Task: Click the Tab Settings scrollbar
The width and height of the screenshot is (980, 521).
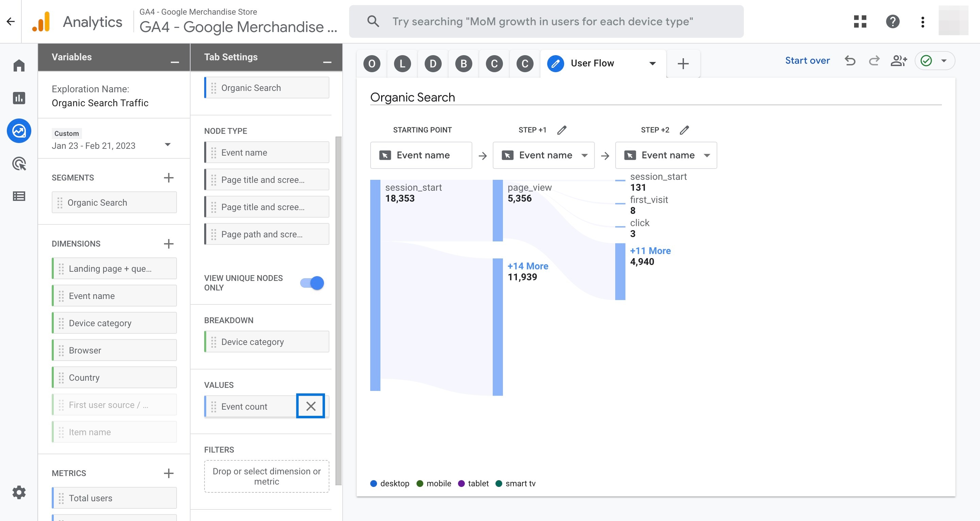Action: (x=339, y=311)
